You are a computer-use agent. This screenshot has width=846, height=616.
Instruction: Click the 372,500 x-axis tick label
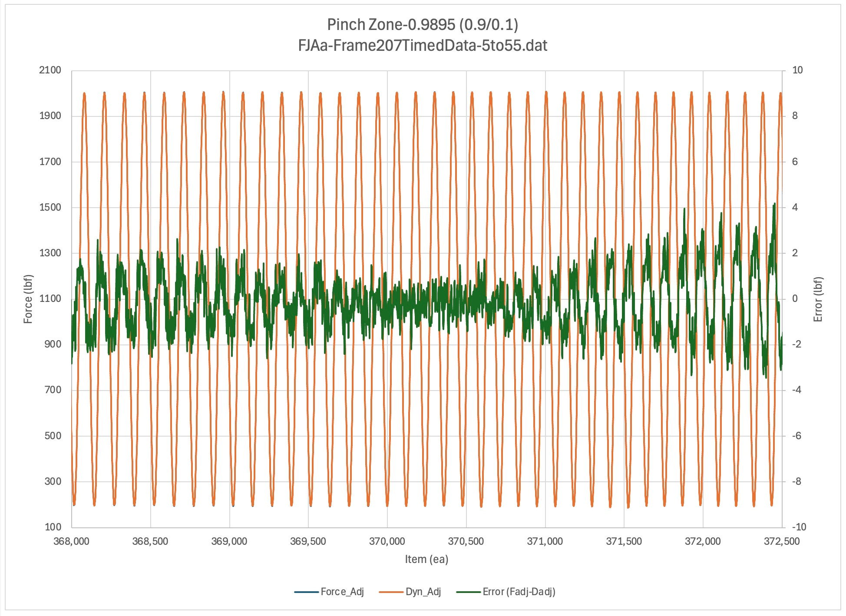(782, 541)
